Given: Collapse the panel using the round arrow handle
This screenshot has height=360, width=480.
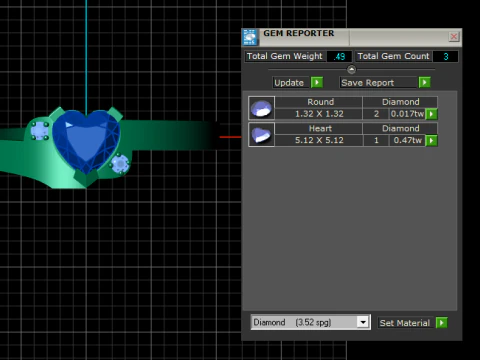Looking at the screenshot, I should [351, 69].
